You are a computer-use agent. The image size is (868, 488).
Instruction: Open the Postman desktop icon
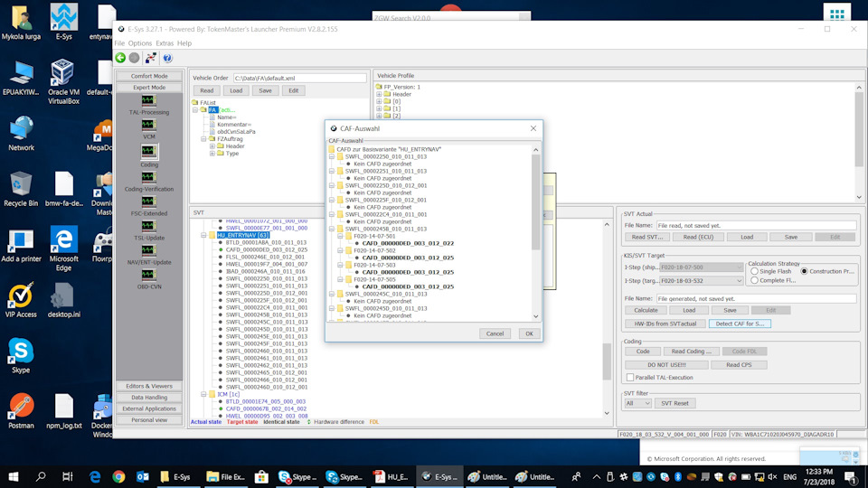pyautogui.click(x=21, y=411)
